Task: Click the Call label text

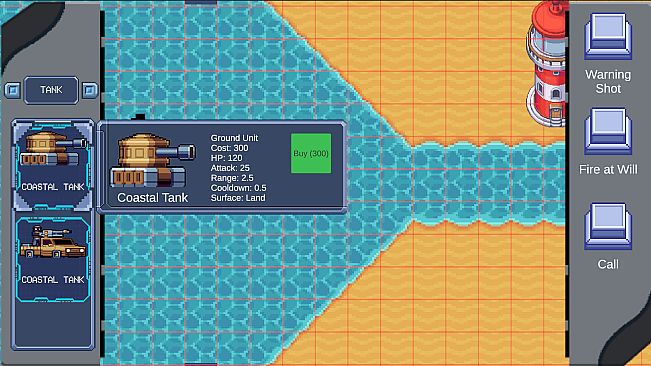Action: 608,264
